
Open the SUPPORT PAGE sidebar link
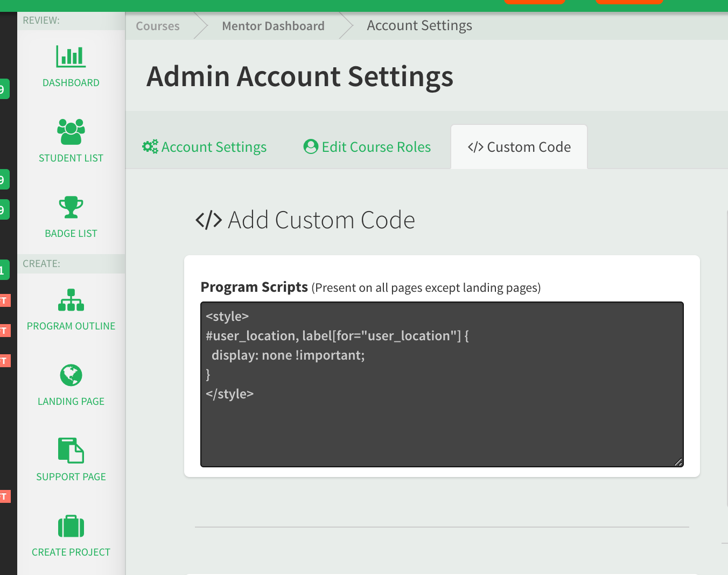[x=71, y=477]
